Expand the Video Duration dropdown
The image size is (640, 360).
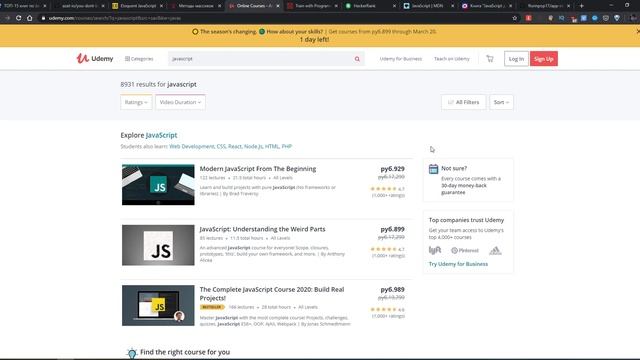pyautogui.click(x=180, y=102)
